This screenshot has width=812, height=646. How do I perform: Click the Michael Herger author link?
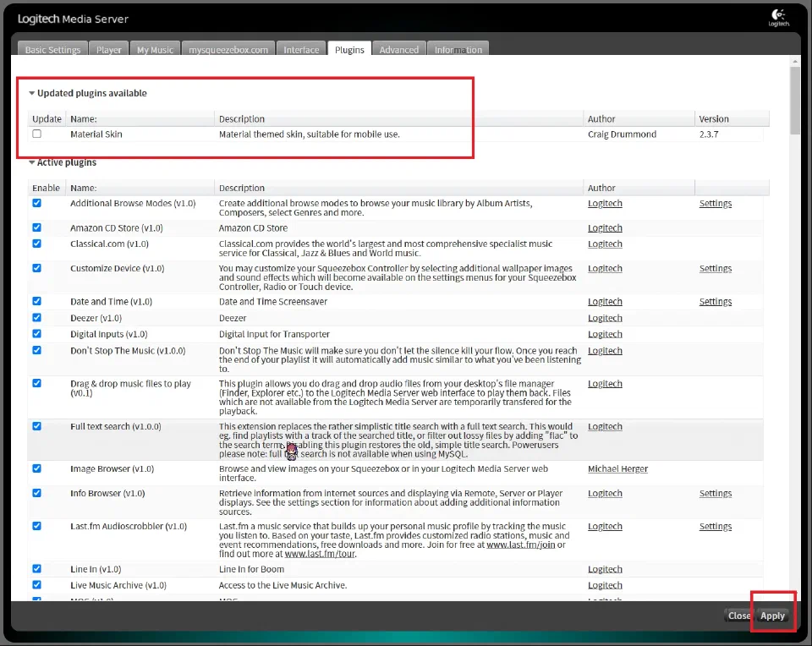(x=617, y=469)
